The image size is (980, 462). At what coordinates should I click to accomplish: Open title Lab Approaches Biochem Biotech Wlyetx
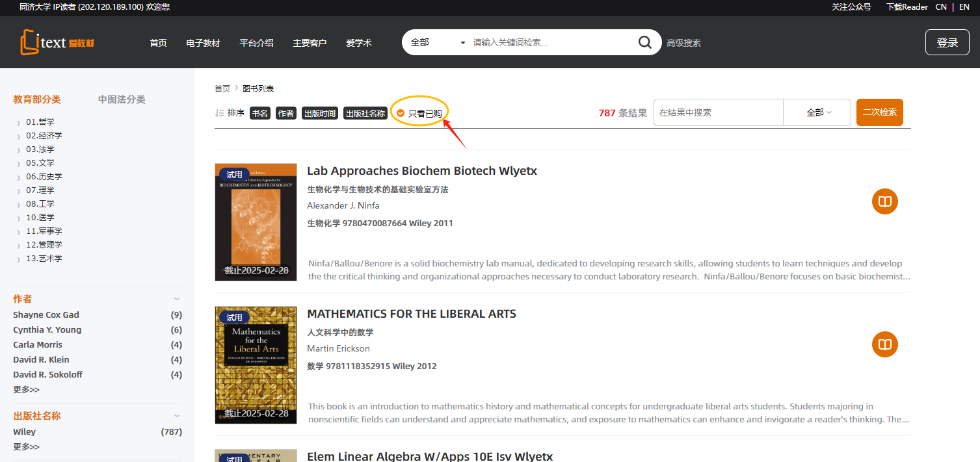[422, 171]
